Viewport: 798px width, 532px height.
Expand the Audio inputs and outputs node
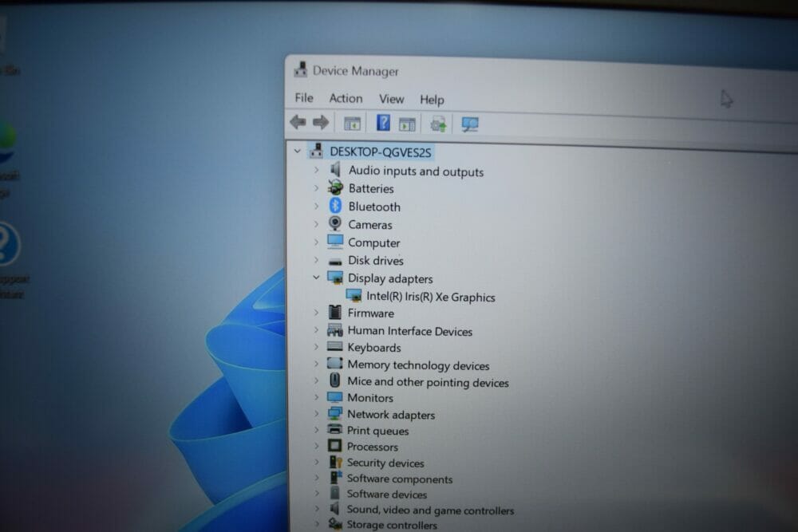pyautogui.click(x=316, y=169)
